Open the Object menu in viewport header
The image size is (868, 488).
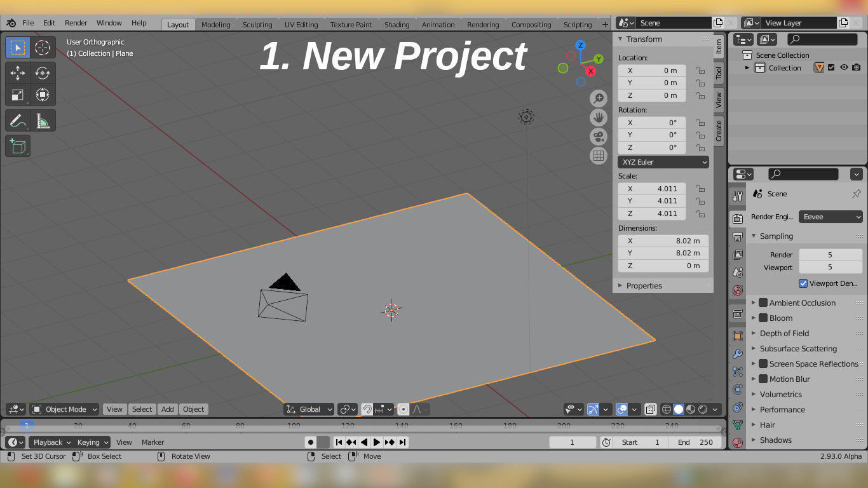click(193, 409)
